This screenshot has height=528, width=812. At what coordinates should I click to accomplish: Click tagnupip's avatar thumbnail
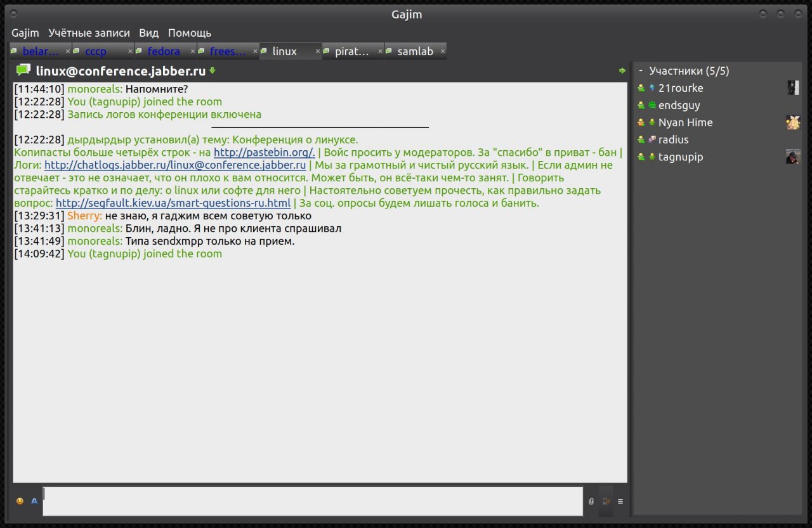click(x=793, y=157)
